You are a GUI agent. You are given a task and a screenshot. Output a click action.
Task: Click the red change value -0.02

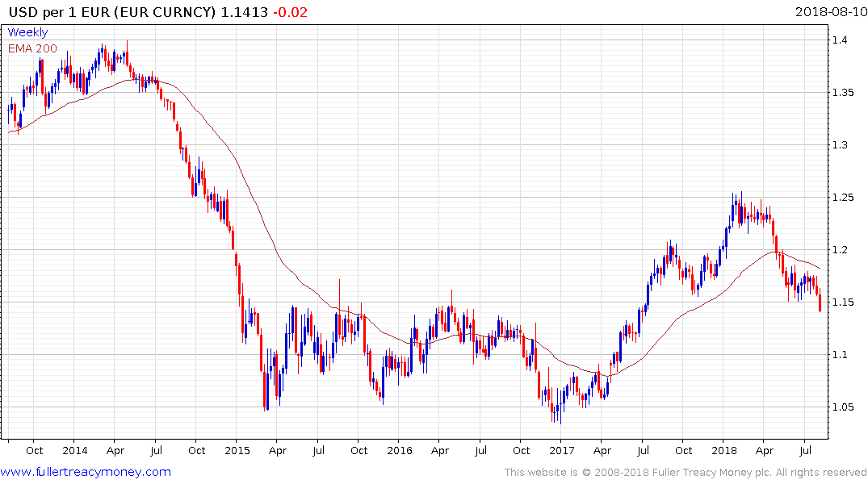pos(290,12)
